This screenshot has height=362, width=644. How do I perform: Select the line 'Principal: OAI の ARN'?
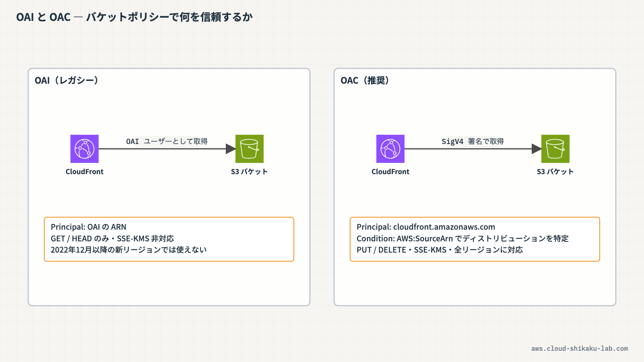click(x=89, y=227)
